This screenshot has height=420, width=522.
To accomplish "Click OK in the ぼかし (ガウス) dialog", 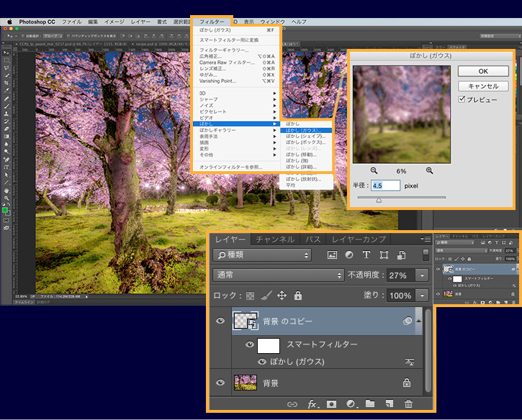I will [483, 71].
